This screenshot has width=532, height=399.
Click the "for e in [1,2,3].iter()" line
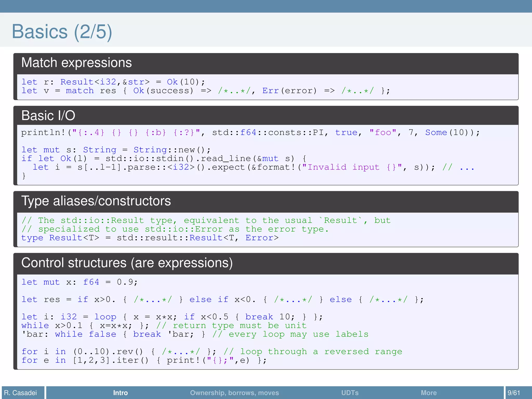144,360
